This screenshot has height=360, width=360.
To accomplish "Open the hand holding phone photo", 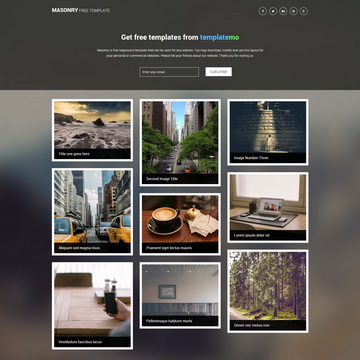I will (92, 306).
